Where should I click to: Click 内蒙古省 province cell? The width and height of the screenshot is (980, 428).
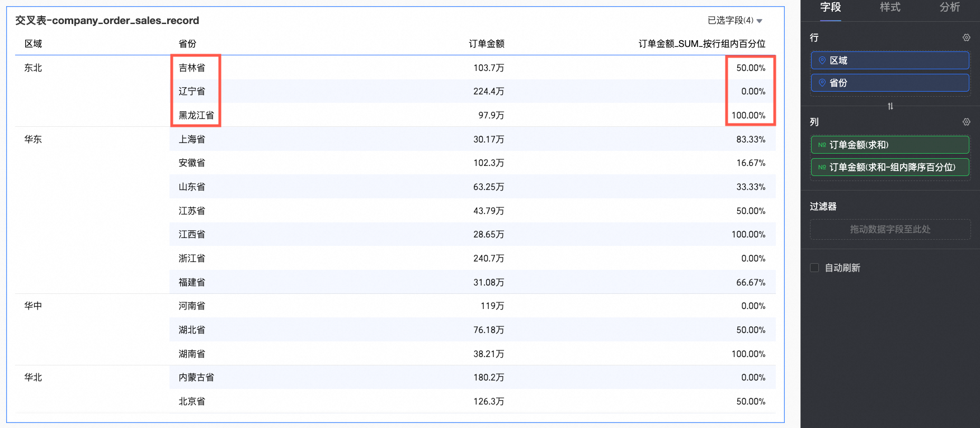pos(196,377)
